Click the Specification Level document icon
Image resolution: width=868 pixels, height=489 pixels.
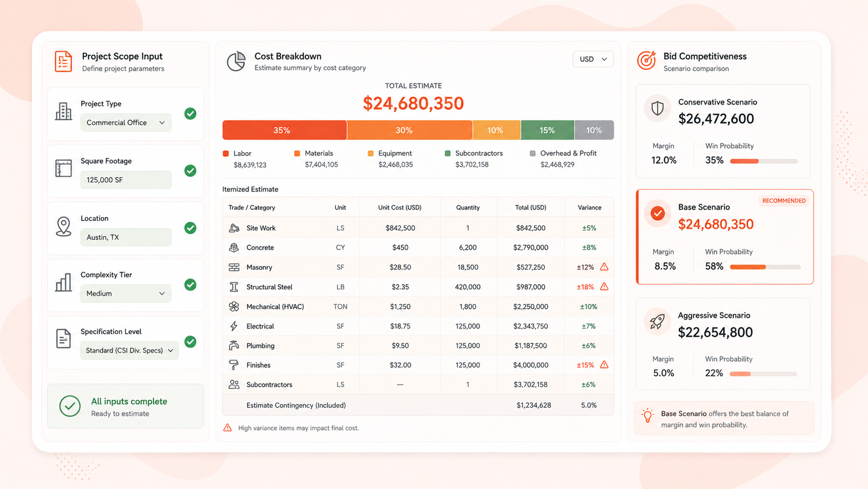click(63, 339)
